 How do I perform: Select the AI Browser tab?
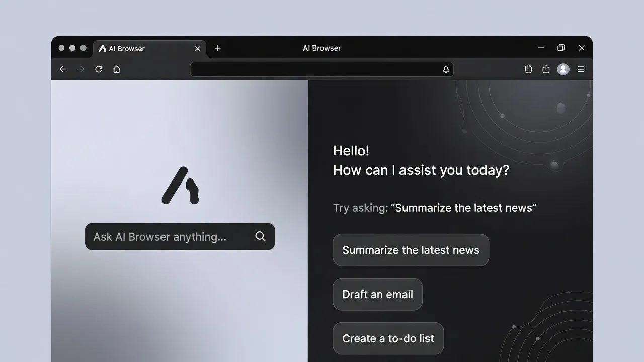(x=141, y=49)
